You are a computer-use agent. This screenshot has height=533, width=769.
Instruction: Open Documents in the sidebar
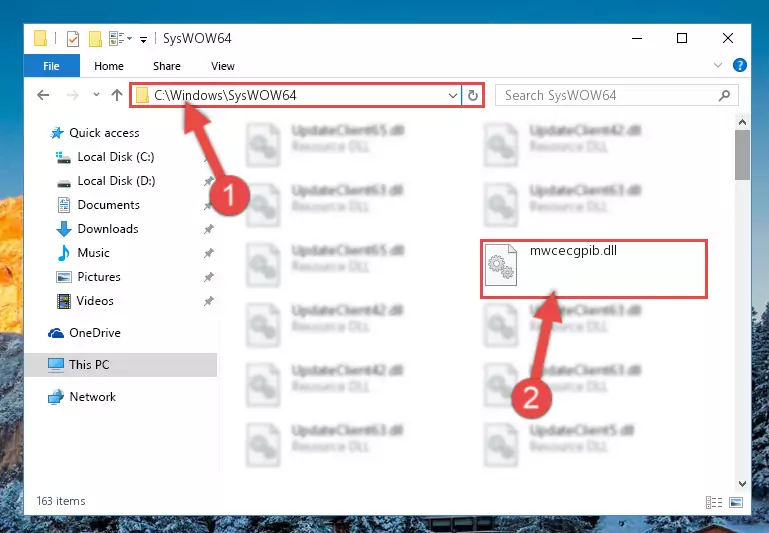click(108, 205)
